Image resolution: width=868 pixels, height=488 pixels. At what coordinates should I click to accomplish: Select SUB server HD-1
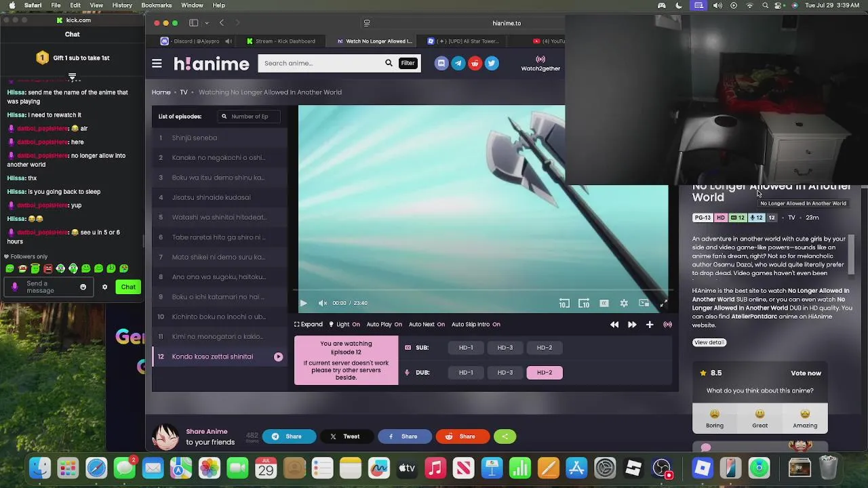(466, 348)
